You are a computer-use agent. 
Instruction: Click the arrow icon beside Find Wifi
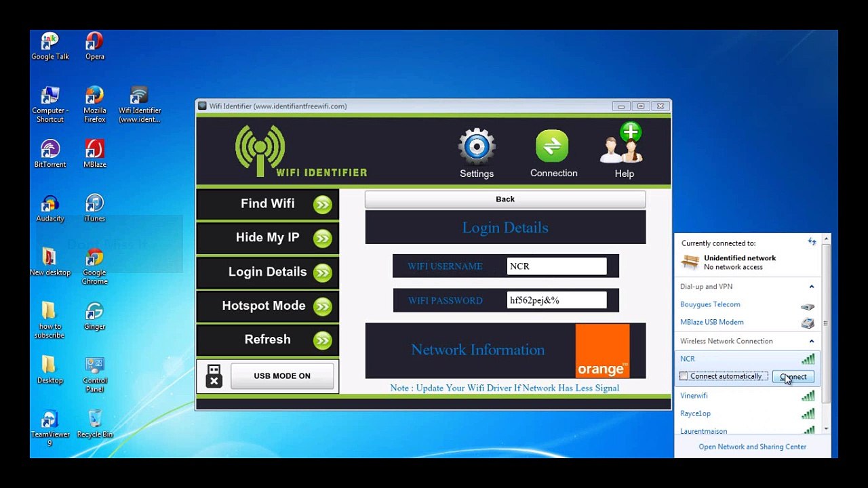(323, 205)
